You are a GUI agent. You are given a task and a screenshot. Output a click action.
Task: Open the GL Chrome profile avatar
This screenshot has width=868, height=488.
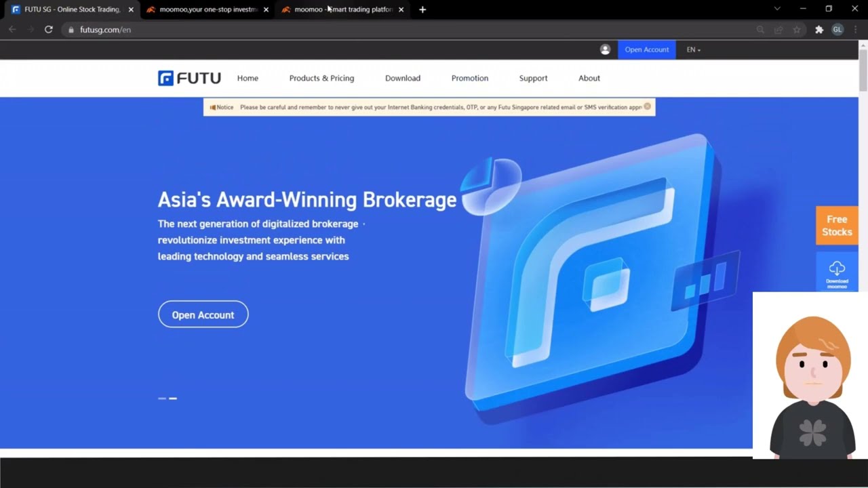coord(837,30)
